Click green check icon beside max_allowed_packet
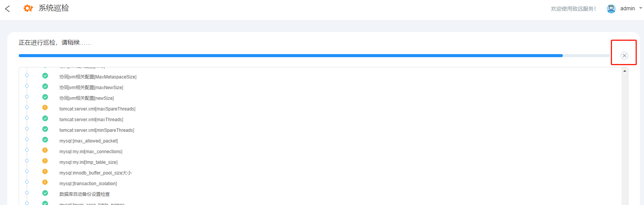The height and width of the screenshot is (205, 644). tap(45, 140)
